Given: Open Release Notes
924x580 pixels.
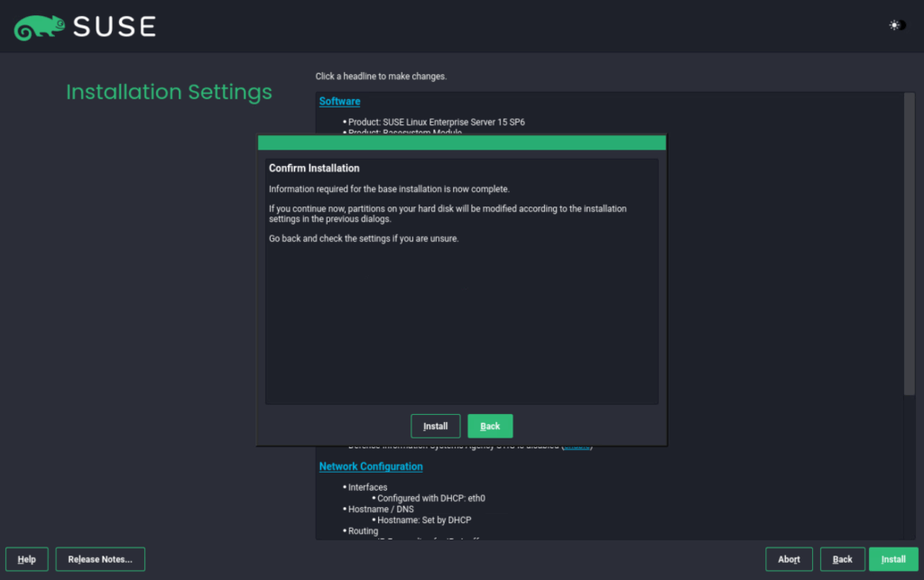Looking at the screenshot, I should pyautogui.click(x=100, y=558).
